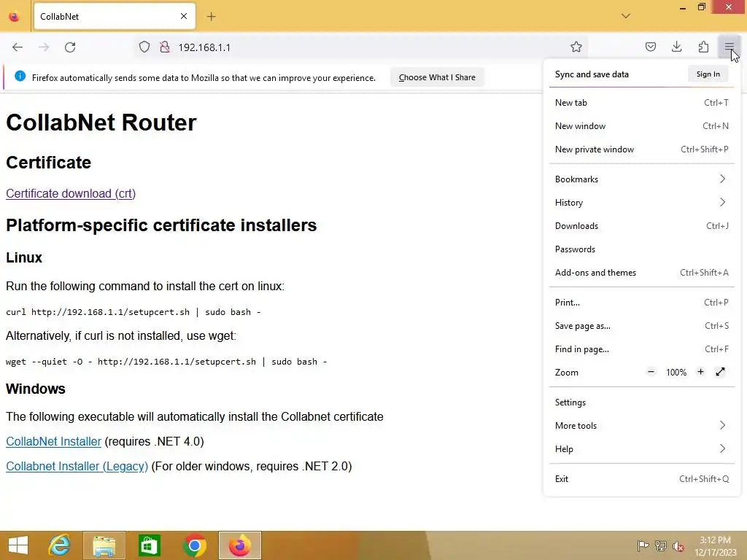Screen dimensions: 747x560
Task: Open the Downloads toolbar arrow icon
Action: pyautogui.click(x=676, y=47)
